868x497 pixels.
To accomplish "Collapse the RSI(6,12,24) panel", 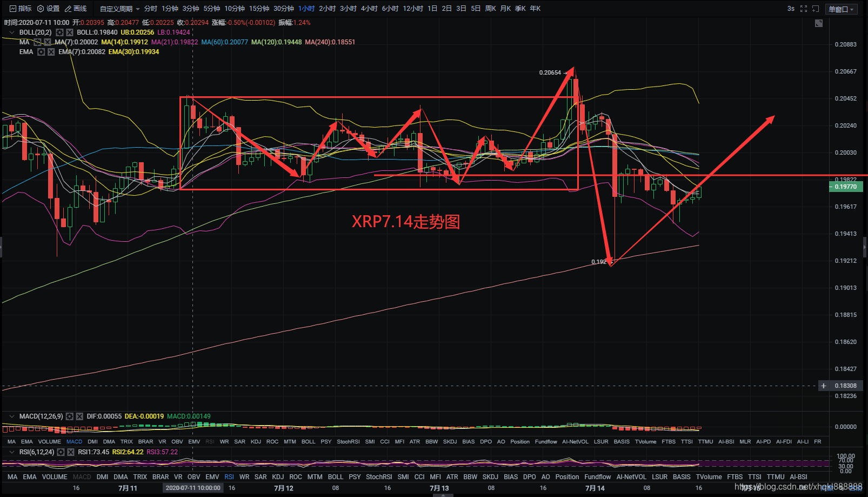I will coord(12,452).
